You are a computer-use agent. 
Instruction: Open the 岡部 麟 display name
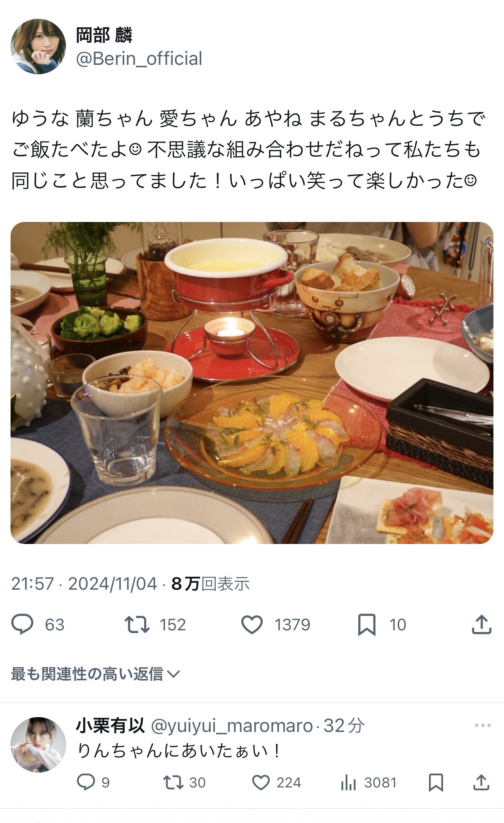click(x=104, y=36)
